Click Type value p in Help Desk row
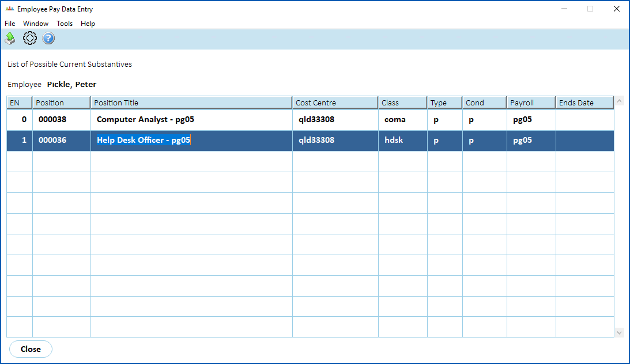 (445, 141)
